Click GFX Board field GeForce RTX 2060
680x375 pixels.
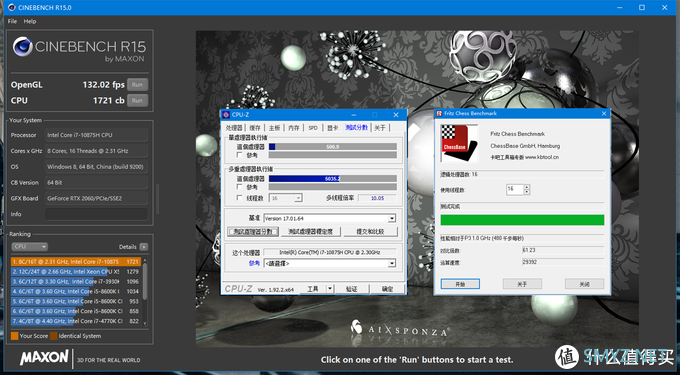click(x=96, y=198)
